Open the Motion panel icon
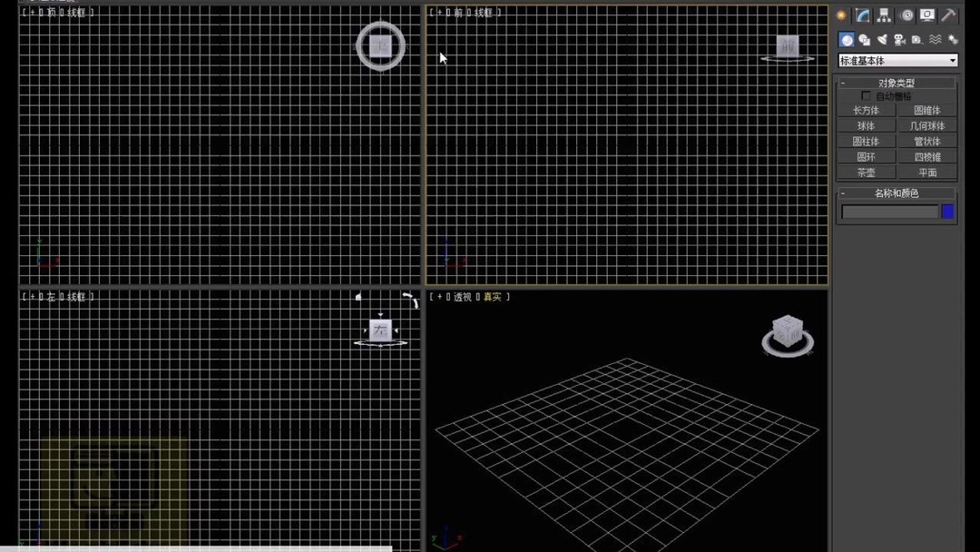 point(905,15)
